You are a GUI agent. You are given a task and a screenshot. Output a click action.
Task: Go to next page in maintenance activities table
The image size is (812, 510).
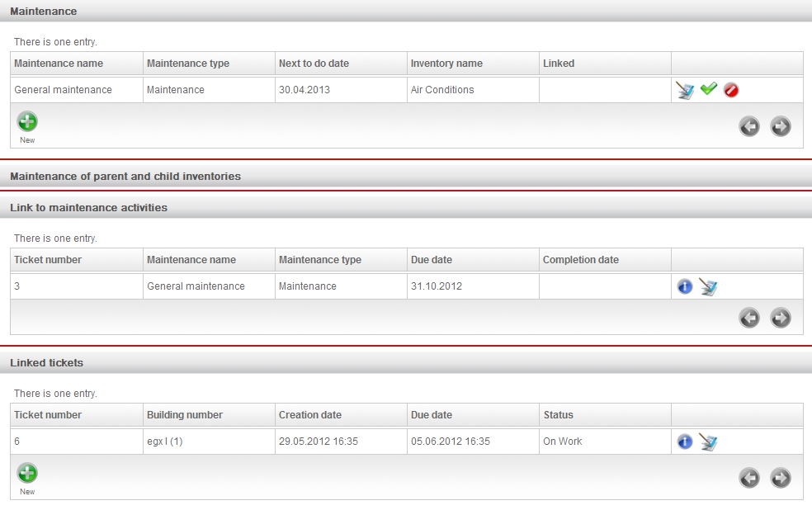[781, 318]
